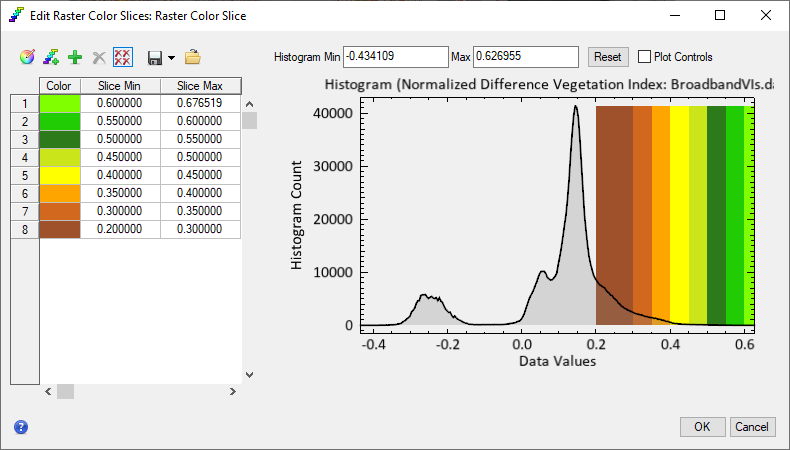Screen dimensions: 790x450
Task: Click the remove selected slice X icon
Action: tap(98, 58)
